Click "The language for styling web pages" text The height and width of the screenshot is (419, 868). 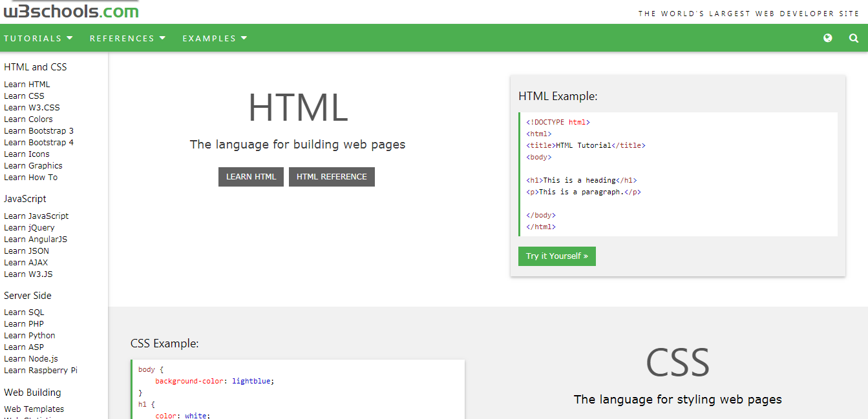tap(678, 400)
